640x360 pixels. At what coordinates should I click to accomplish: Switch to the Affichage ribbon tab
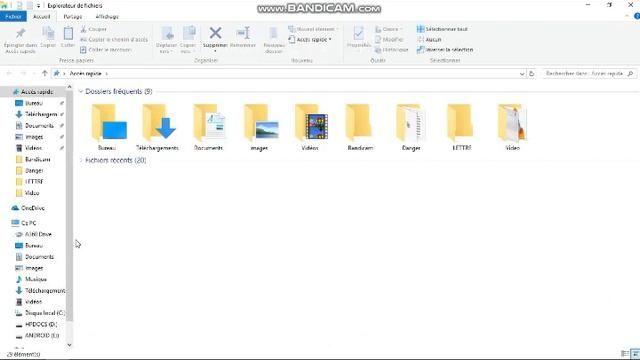[x=107, y=16]
